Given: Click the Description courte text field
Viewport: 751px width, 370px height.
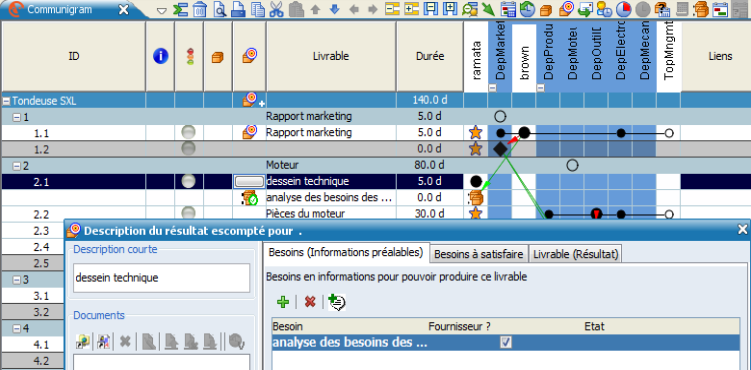Looking at the screenshot, I should 161,278.
